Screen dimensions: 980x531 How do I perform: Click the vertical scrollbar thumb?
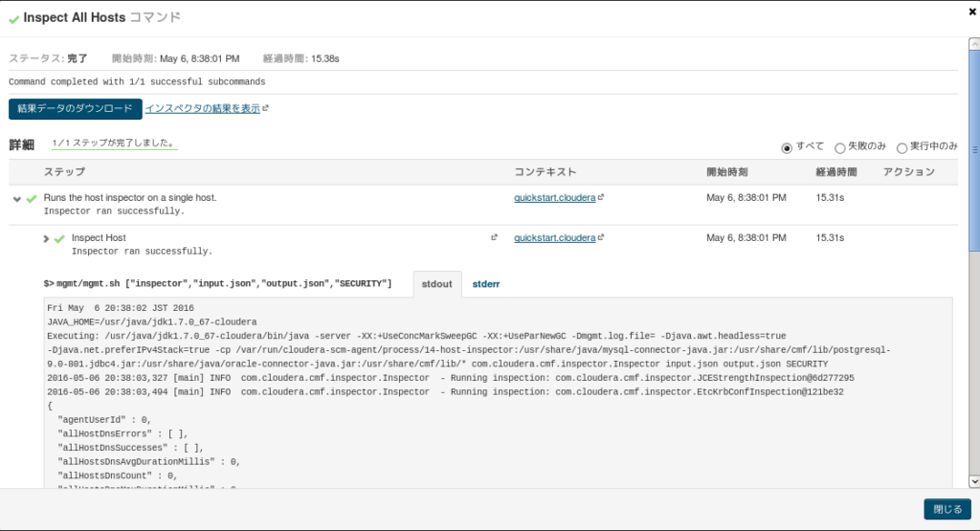pos(974,150)
